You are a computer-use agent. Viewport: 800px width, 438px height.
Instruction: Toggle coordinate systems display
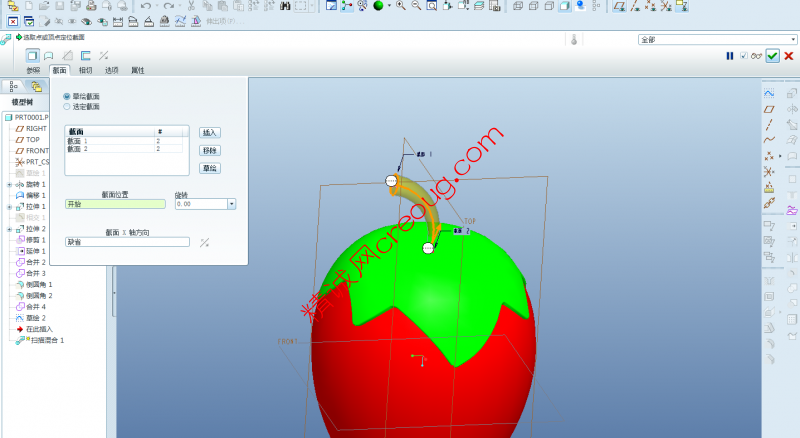pos(666,6)
